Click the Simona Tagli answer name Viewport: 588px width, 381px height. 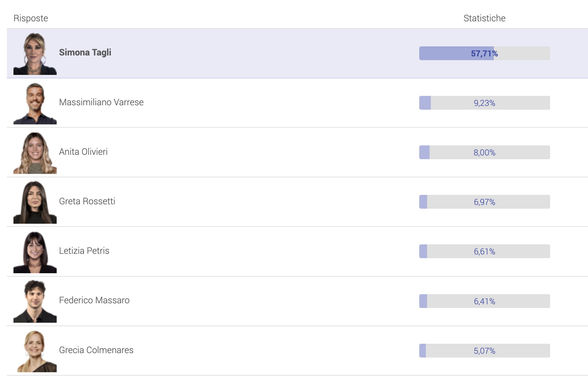(x=85, y=52)
